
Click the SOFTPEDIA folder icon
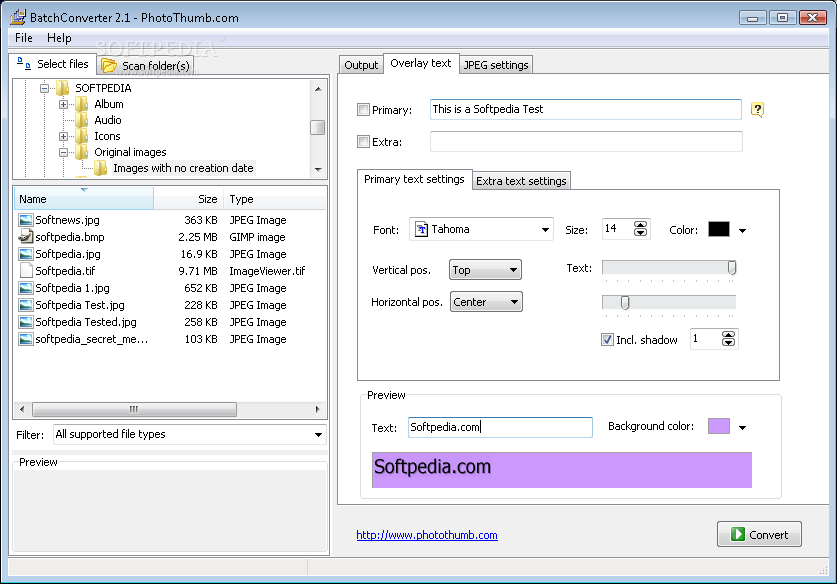tap(62, 88)
